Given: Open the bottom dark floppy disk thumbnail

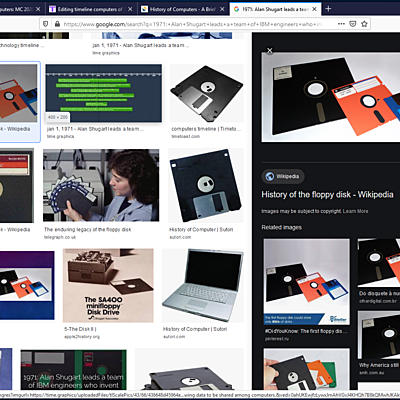Looking at the screenshot, I should point(189,369).
